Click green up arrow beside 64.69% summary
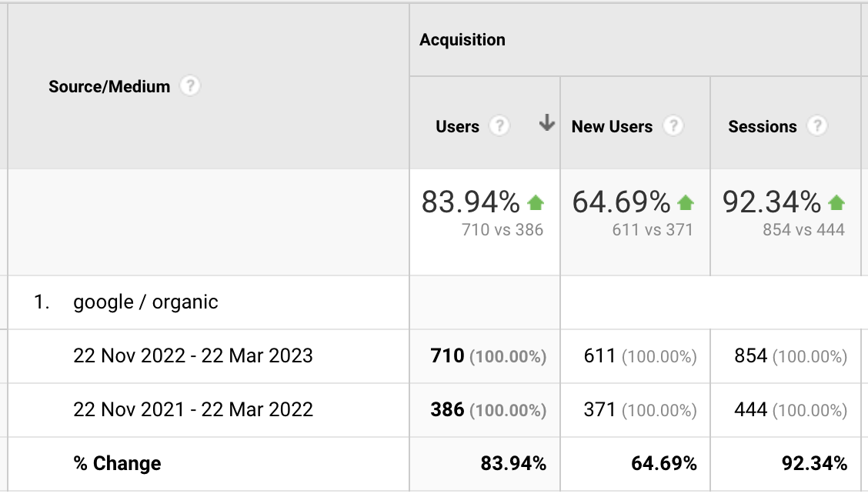868x497 pixels. pyautogui.click(x=686, y=203)
